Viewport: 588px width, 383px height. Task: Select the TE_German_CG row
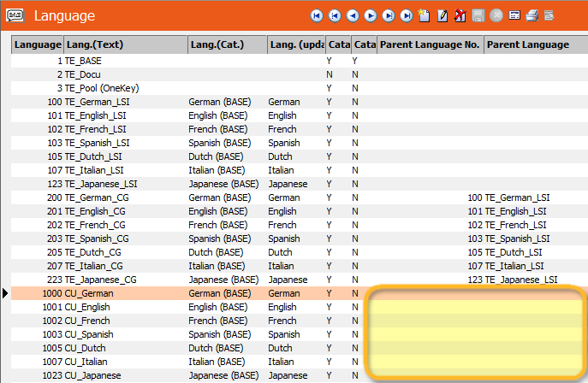pos(300,197)
